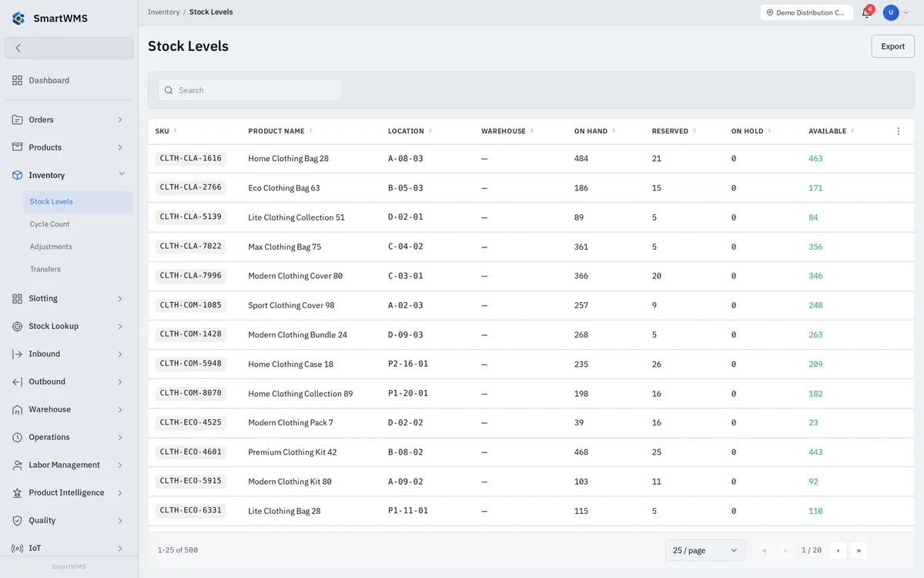Sort by Warehouse column arrows
The height and width of the screenshot is (578, 924).
tap(532, 131)
